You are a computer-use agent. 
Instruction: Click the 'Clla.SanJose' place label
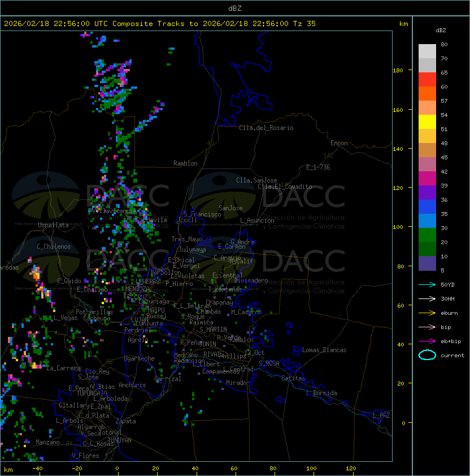256,180
